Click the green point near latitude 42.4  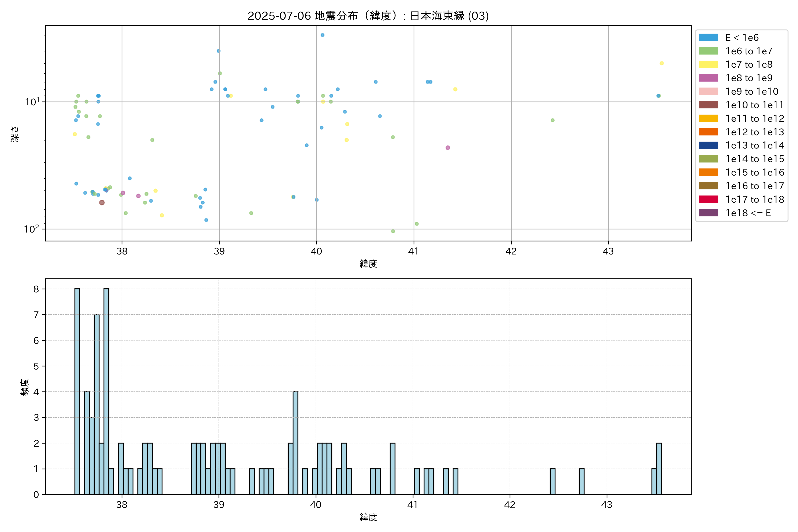point(552,120)
